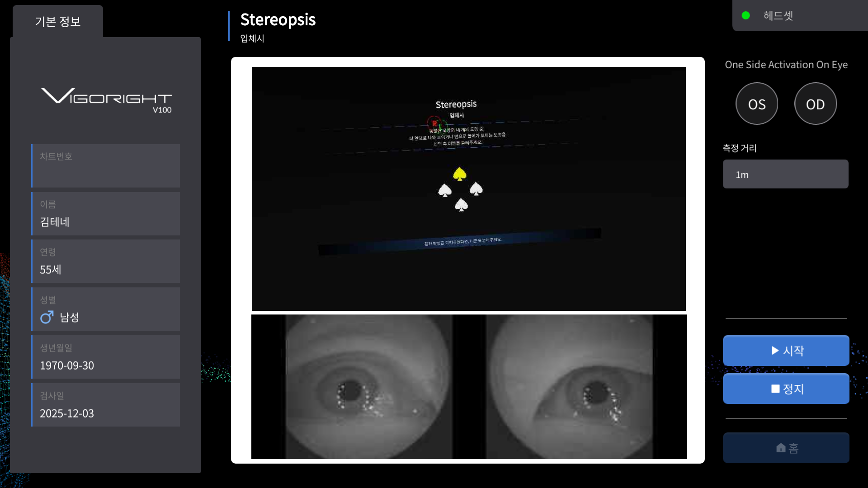Click the divider line above the 시작 button
Screen dimensions: 868x488
coord(786,318)
